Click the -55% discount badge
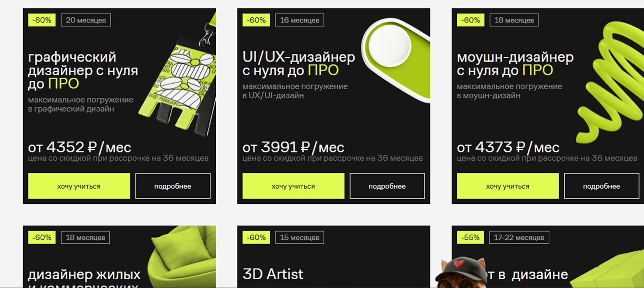 click(x=471, y=237)
